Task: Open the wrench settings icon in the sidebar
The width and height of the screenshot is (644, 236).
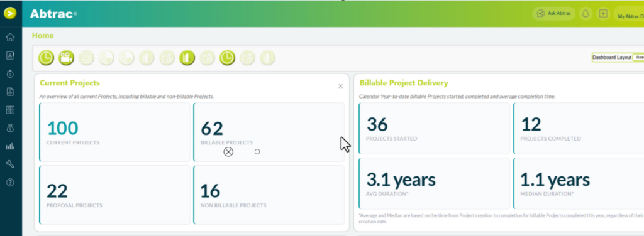Action: pyautogui.click(x=10, y=164)
